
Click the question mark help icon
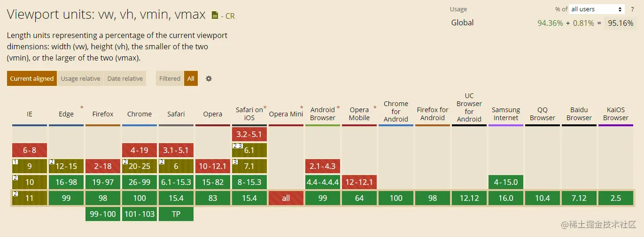tap(632, 9)
